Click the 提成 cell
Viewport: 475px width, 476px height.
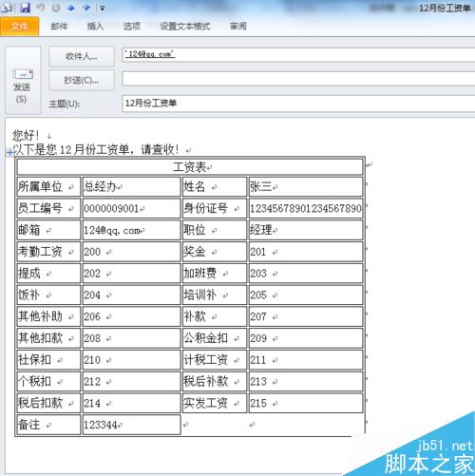coord(48,274)
